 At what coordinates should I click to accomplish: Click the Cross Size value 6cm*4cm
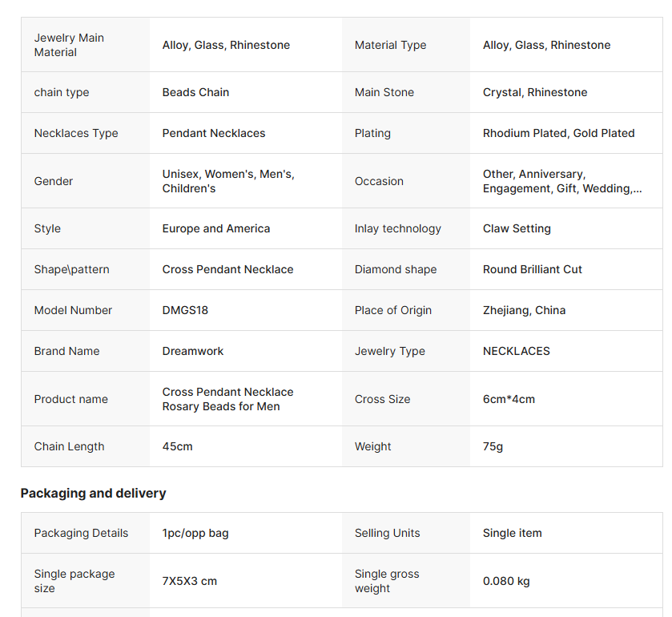tap(509, 399)
